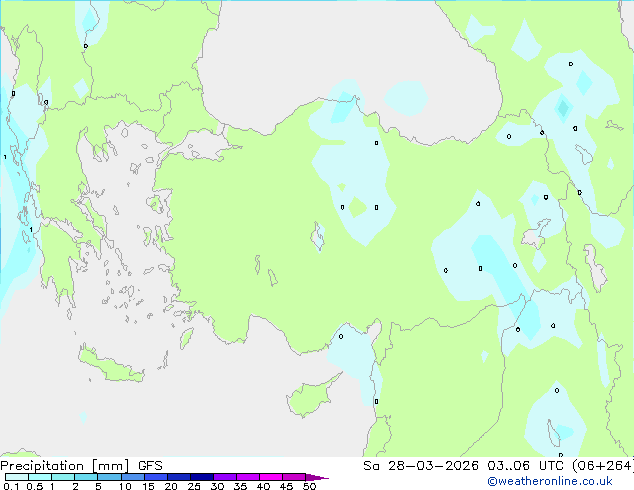Screen dimensions: 634x490
Task: Click the legend arrow tip beyond 50 mm
Action: (x=317, y=477)
